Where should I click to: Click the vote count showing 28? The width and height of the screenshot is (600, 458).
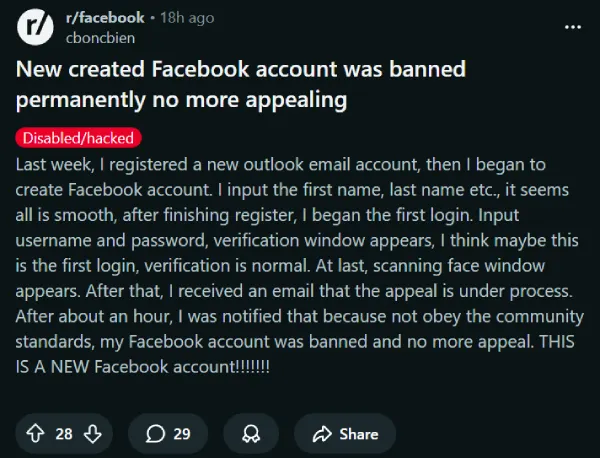pos(64,433)
